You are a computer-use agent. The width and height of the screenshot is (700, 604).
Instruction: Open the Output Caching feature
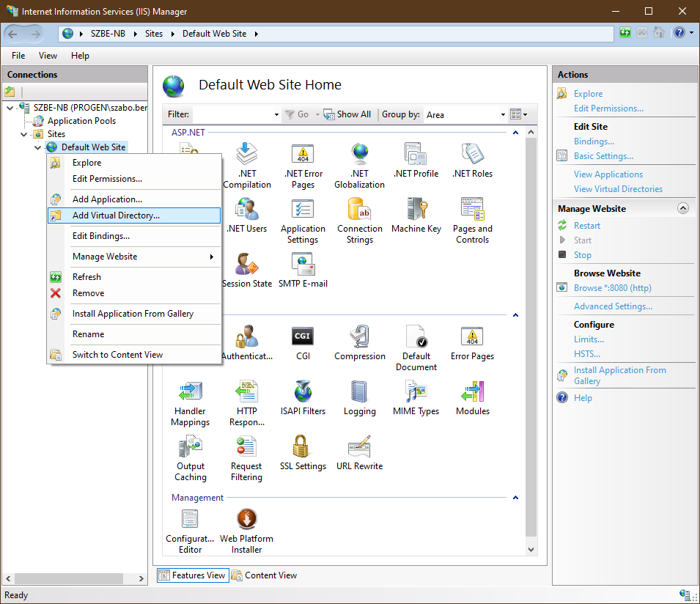pyautogui.click(x=190, y=458)
